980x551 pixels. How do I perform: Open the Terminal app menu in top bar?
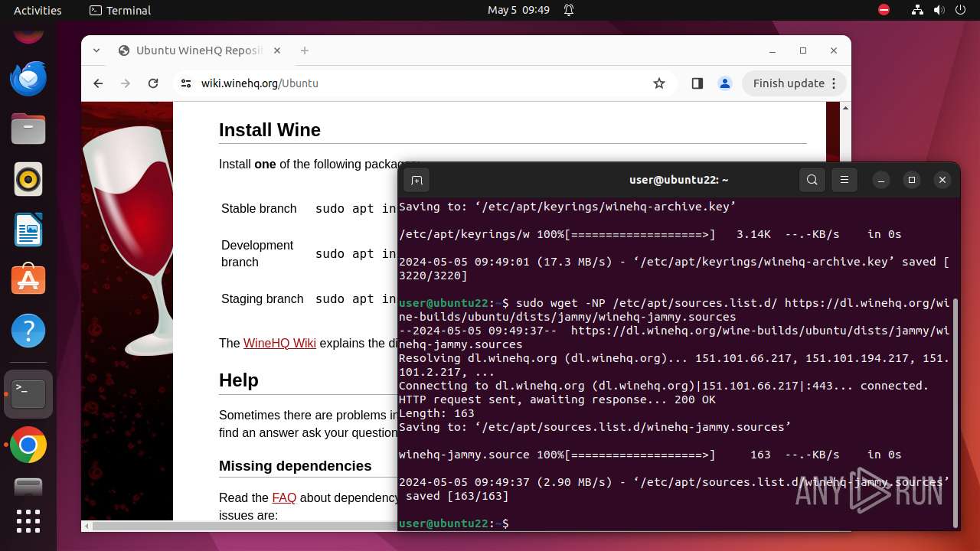click(x=120, y=10)
